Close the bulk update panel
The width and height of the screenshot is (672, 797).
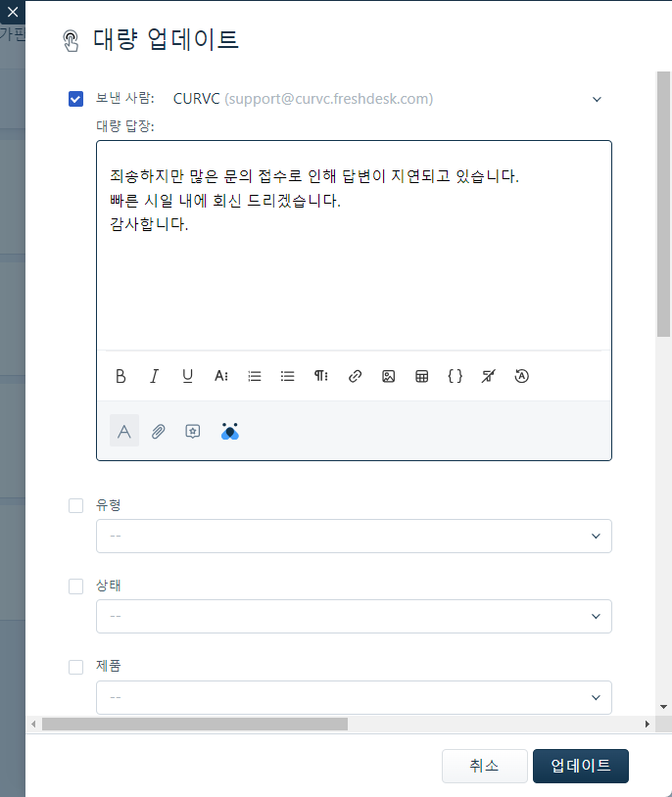click(13, 12)
